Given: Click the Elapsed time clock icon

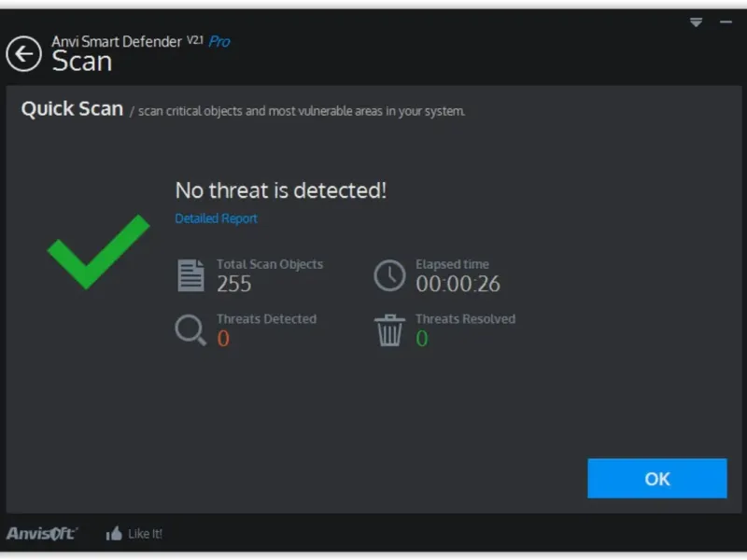Looking at the screenshot, I should coord(389,275).
